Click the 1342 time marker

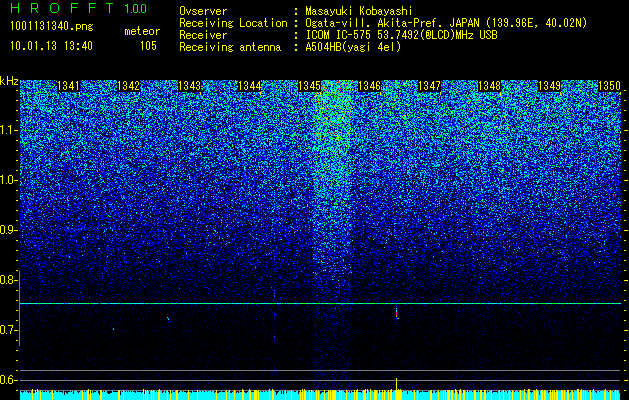[x=129, y=86]
